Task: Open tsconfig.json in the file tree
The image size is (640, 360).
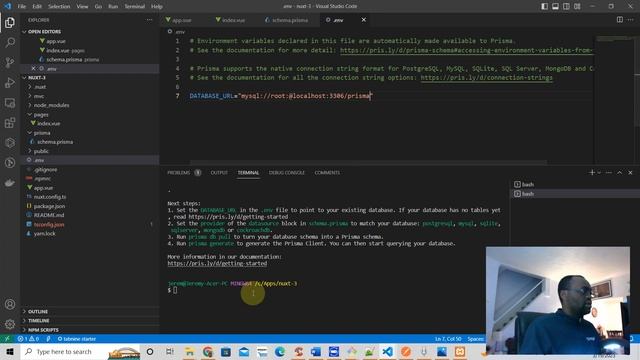Action: [49, 224]
